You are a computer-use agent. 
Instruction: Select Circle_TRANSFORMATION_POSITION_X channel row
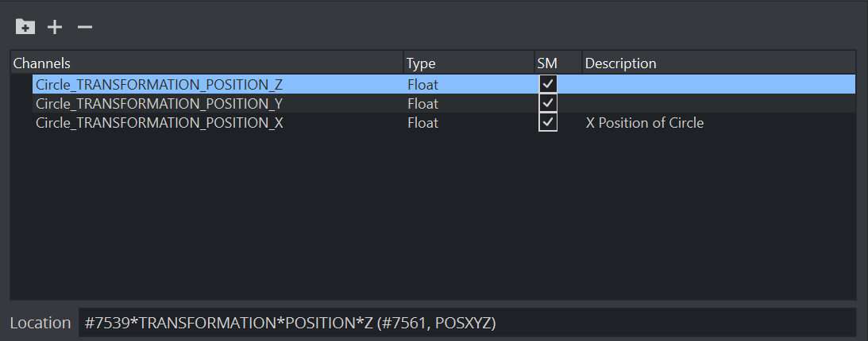[159, 123]
